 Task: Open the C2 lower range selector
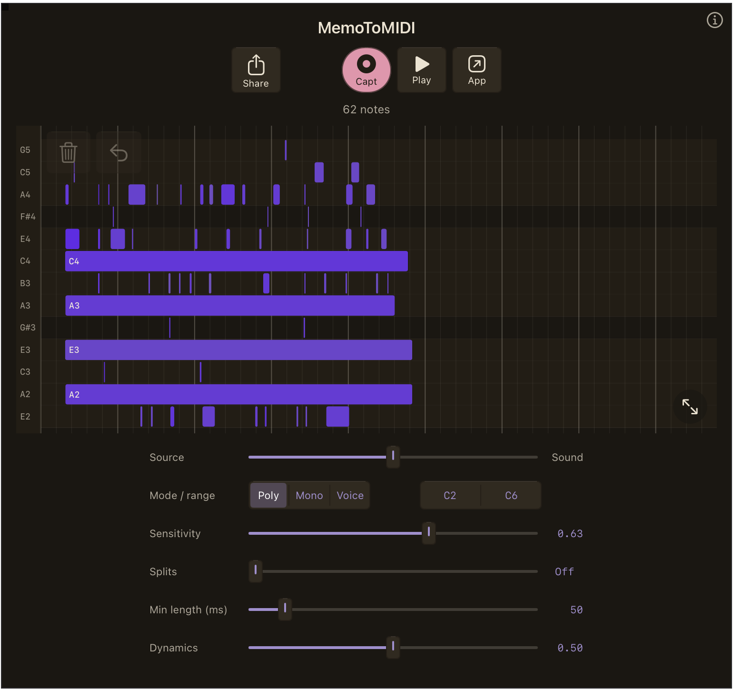450,495
